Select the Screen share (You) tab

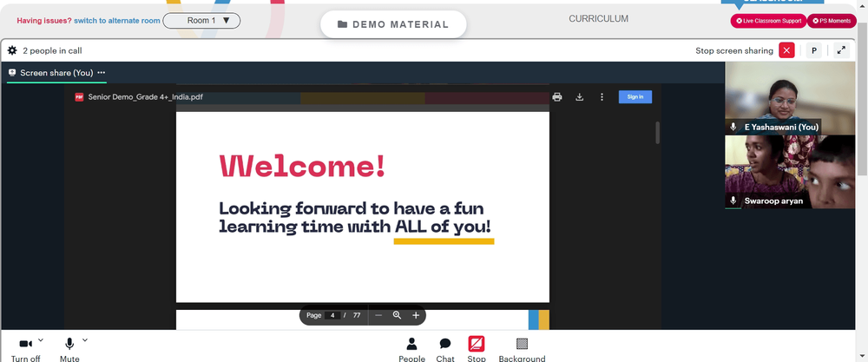click(x=56, y=73)
